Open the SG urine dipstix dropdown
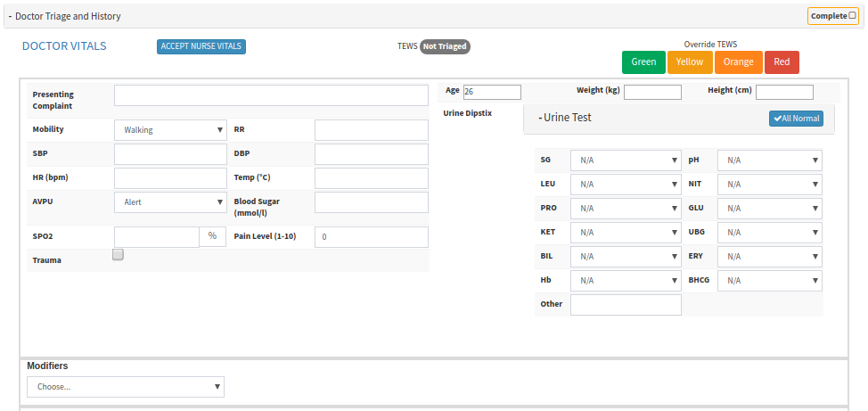 (x=626, y=161)
